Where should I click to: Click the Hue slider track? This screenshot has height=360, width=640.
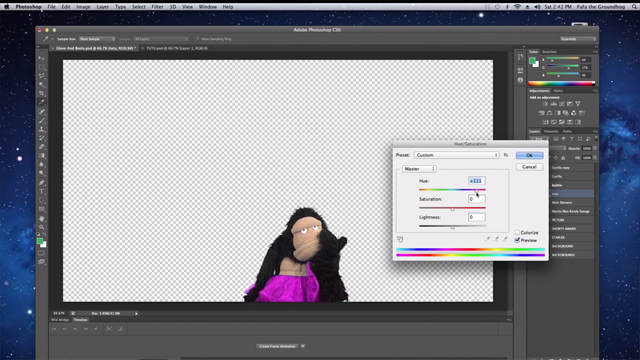click(x=452, y=190)
